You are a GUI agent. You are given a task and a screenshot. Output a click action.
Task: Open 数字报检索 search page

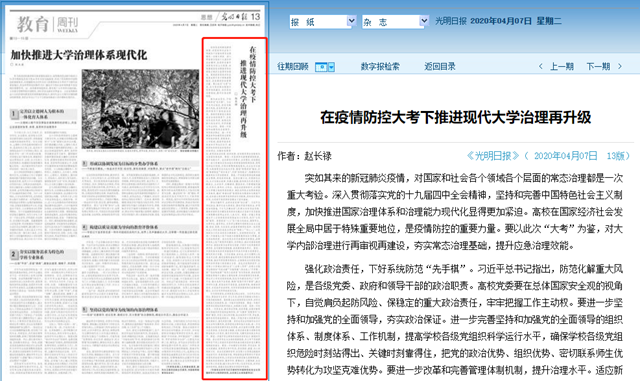[380, 67]
